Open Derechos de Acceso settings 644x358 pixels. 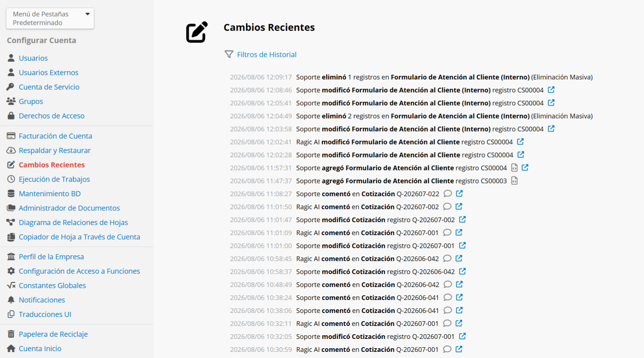(x=52, y=116)
